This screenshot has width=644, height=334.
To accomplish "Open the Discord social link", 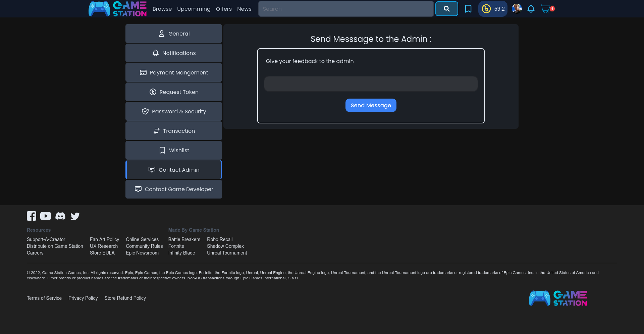I will click(x=60, y=216).
